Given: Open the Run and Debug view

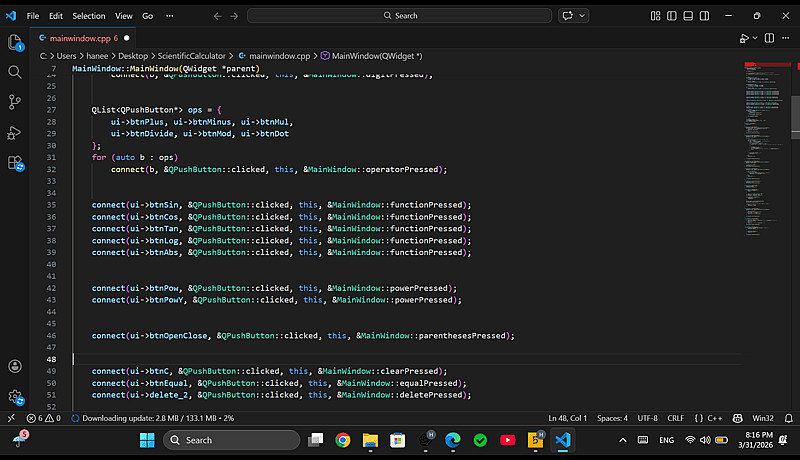Looking at the screenshot, I should (x=15, y=132).
